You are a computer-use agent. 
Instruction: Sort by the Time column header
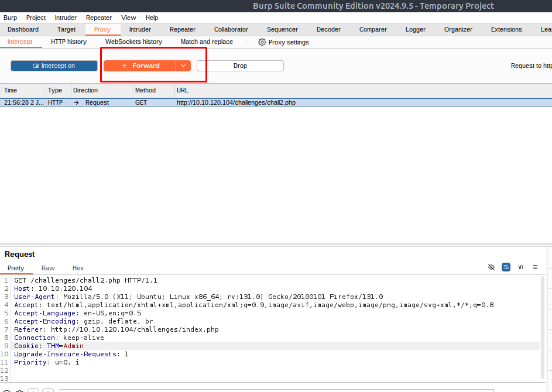[23, 91]
